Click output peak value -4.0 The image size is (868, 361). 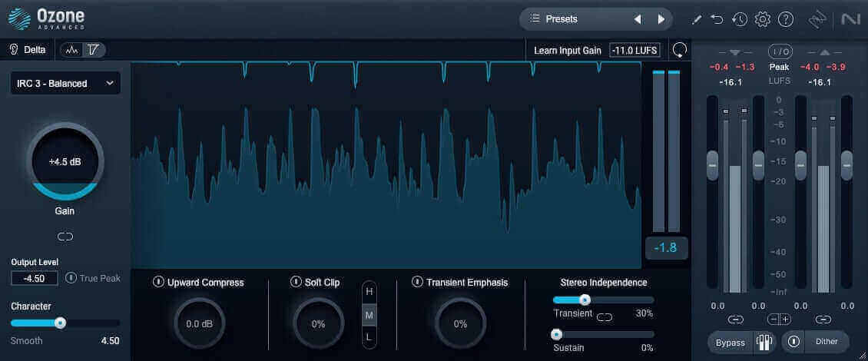(x=810, y=67)
